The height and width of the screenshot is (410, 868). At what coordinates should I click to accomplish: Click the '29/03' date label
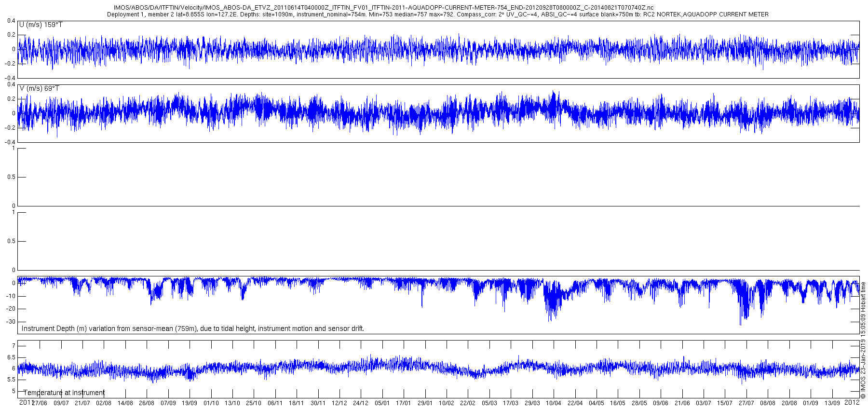click(x=532, y=403)
